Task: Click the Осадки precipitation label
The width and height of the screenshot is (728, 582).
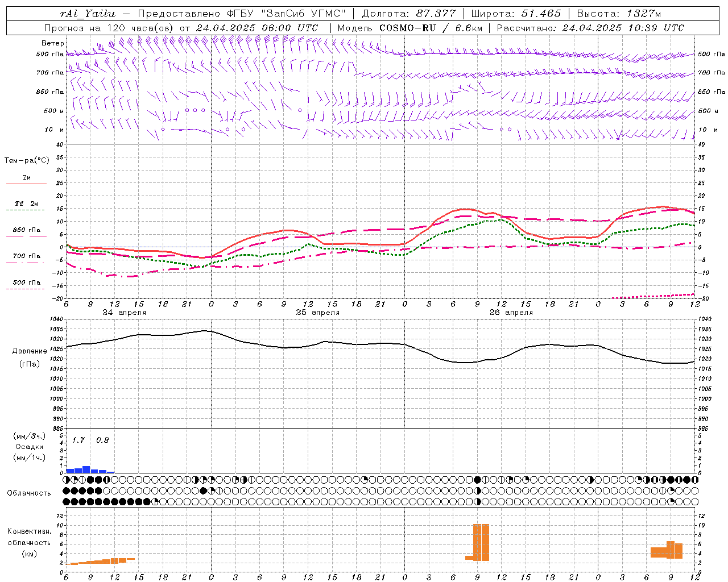Action: [30, 447]
